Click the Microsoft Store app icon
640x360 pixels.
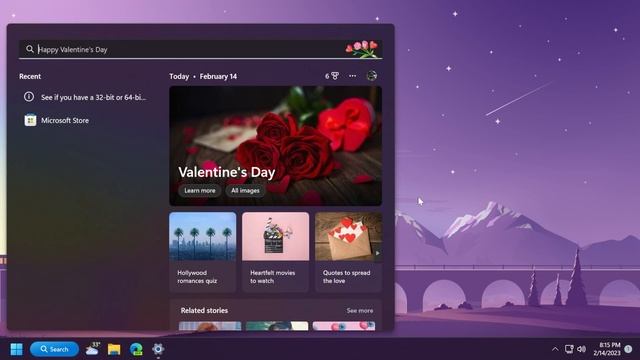tap(30, 120)
